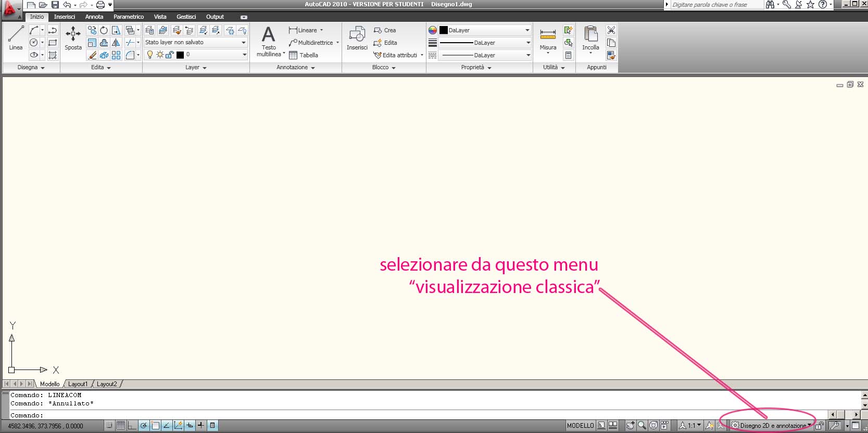This screenshot has width=868, height=433.
Task: Insert a Tabella table
Action: click(304, 55)
